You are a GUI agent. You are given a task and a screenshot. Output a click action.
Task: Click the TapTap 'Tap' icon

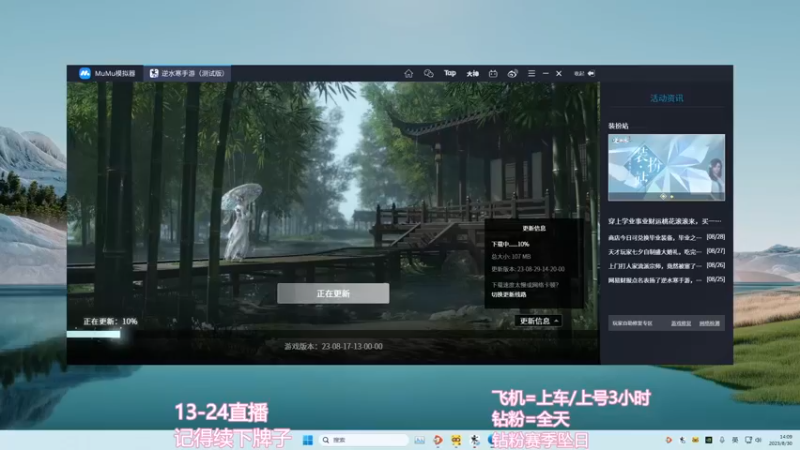(449, 73)
